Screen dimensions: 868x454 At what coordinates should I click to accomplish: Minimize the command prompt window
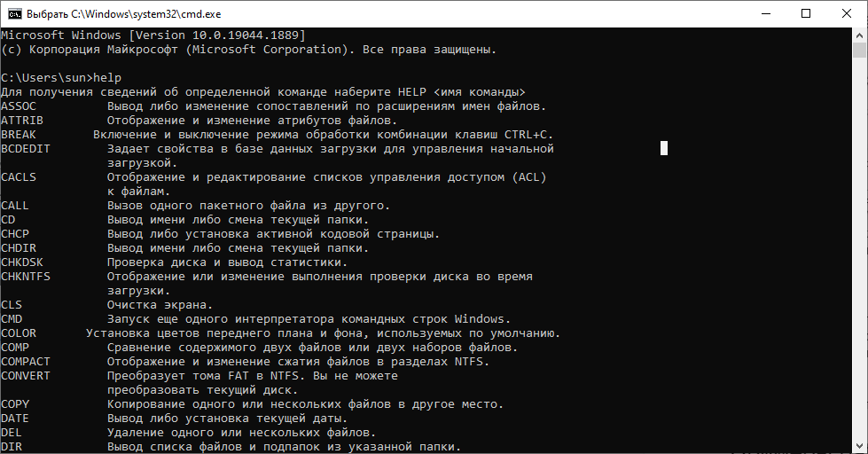coord(765,13)
